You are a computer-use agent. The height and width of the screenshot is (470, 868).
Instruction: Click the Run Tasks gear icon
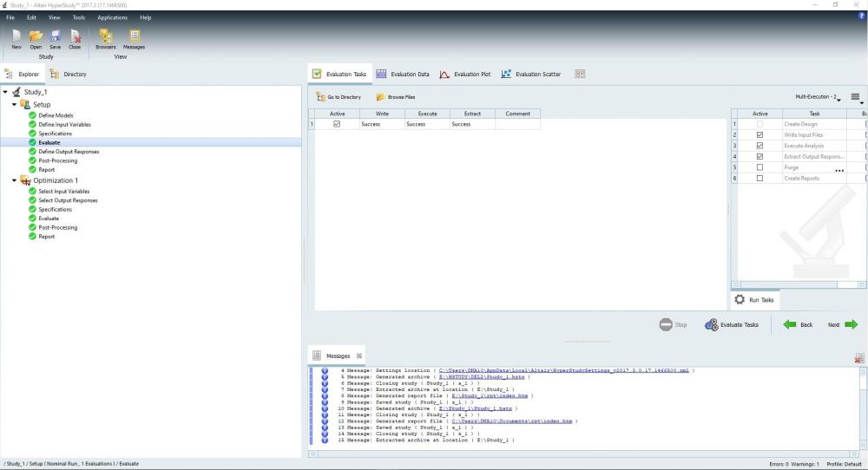tap(740, 299)
